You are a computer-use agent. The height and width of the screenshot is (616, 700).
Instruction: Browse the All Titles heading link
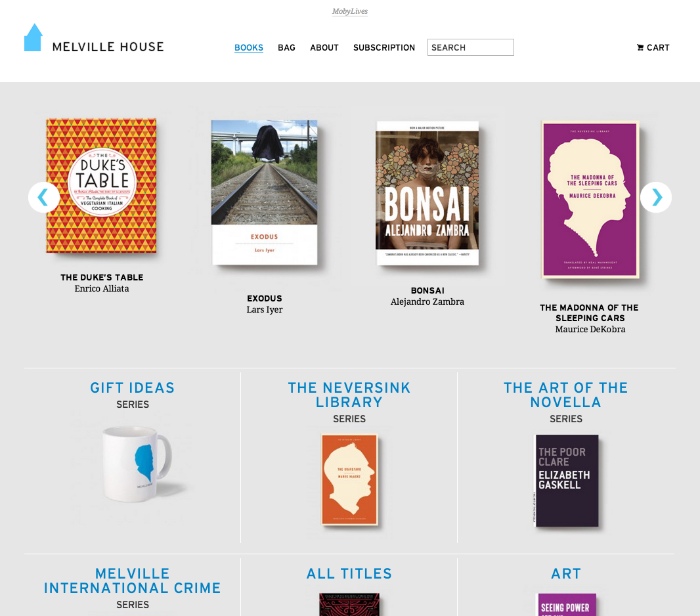pos(349,574)
